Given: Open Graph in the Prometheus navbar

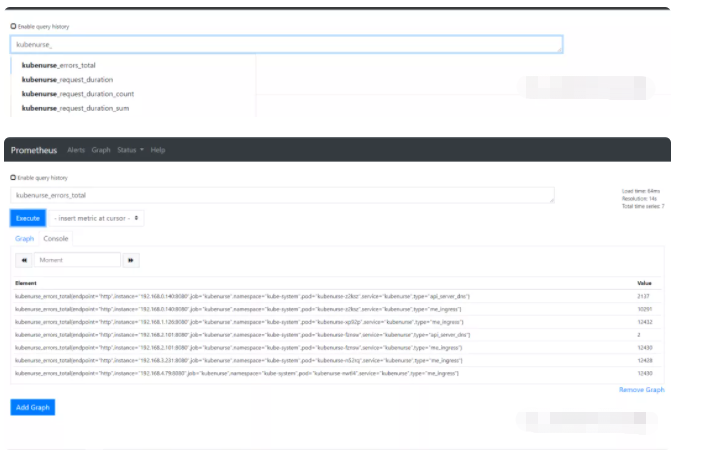Looking at the screenshot, I should (x=101, y=150).
